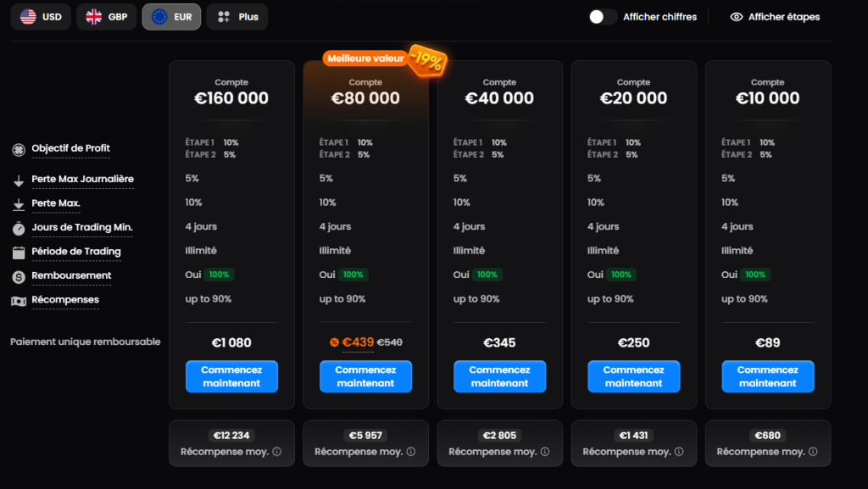
Task: Click the €12 234 average reward value
Action: click(231, 436)
